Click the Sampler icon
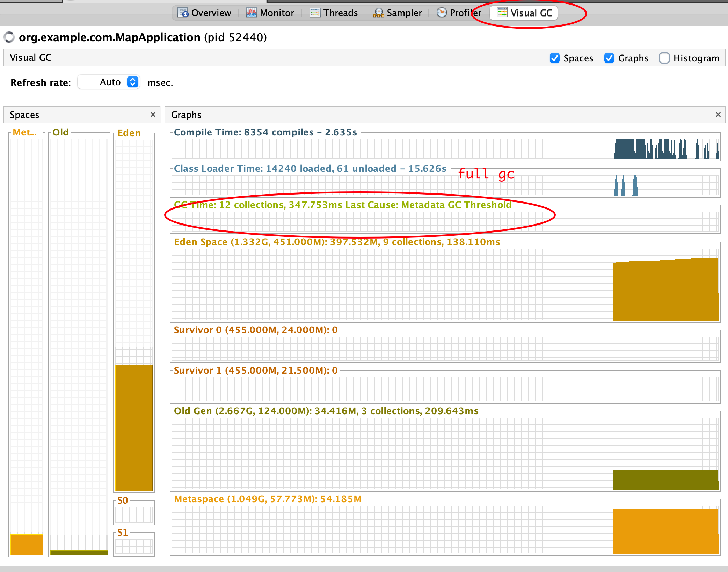This screenshot has width=728, height=572. 378,13
